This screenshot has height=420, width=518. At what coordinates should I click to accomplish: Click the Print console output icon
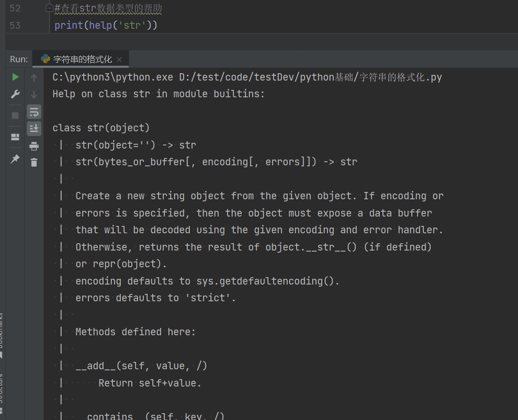tap(34, 146)
